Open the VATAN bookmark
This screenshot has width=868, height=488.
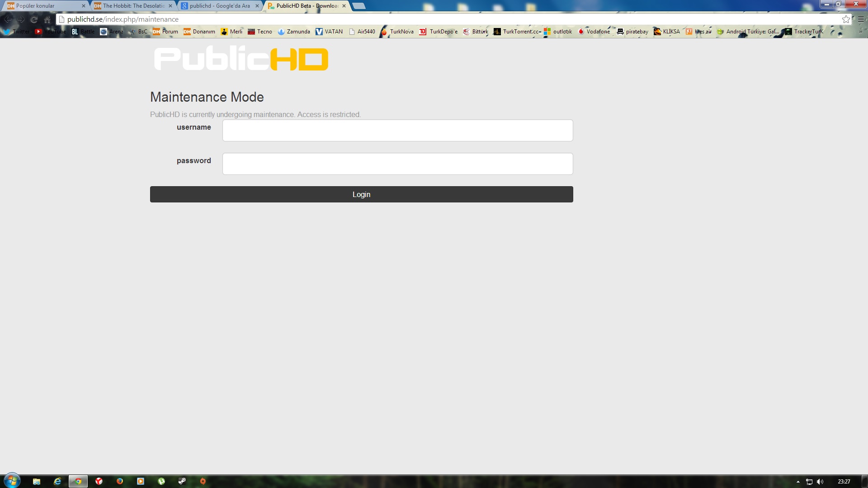point(329,32)
